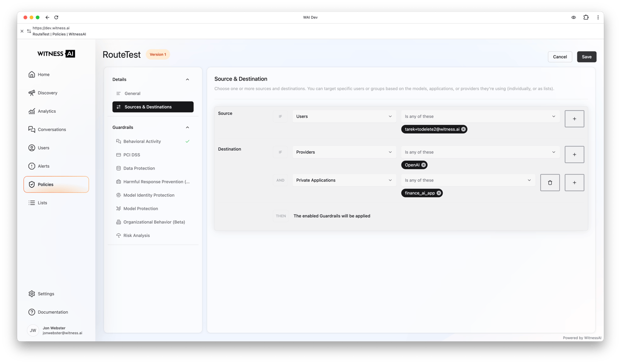Remove the OpenAI tag
This screenshot has width=621, height=364.
point(424,165)
